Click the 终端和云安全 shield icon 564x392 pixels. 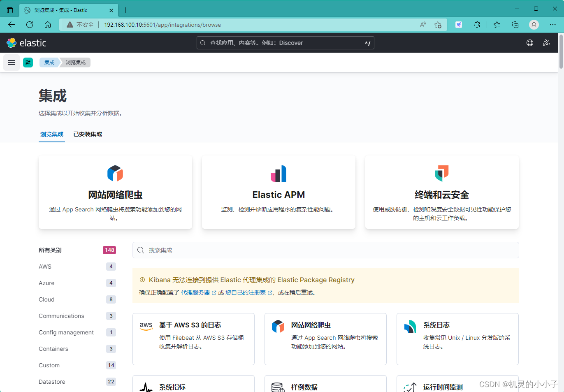tap(441, 173)
